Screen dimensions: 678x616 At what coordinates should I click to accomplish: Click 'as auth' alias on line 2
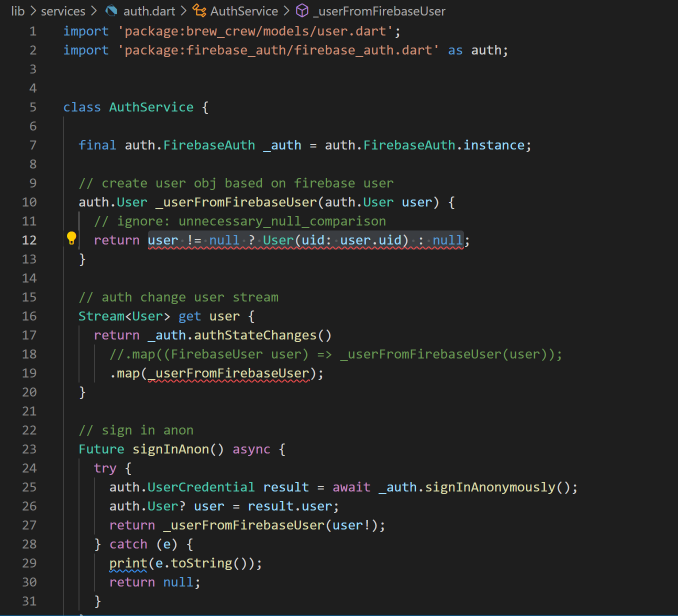475,50
